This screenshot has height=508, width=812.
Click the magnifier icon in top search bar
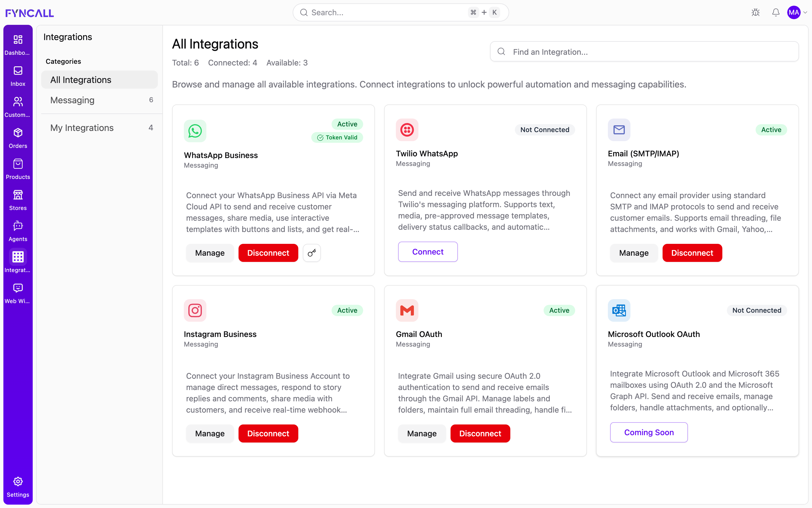[x=304, y=12]
